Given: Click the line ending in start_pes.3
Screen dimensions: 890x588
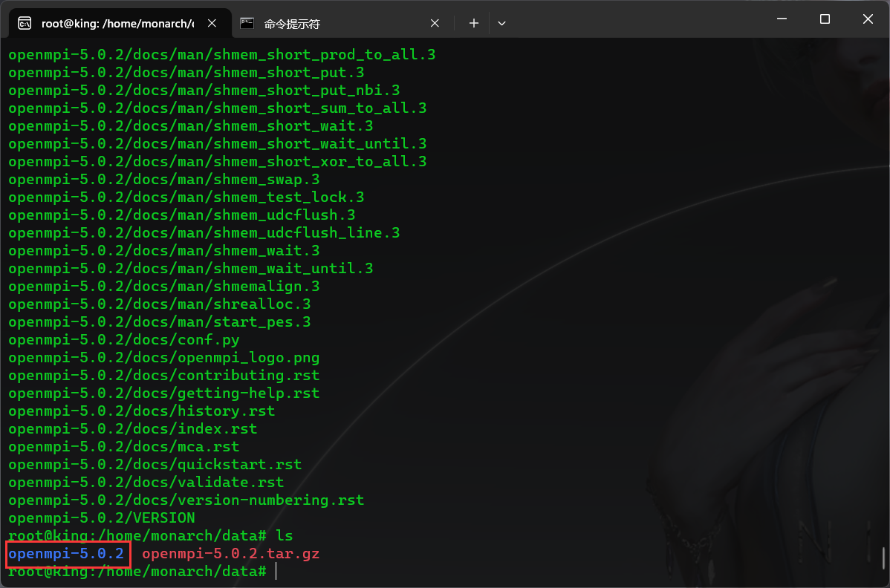Looking at the screenshot, I should point(160,322).
